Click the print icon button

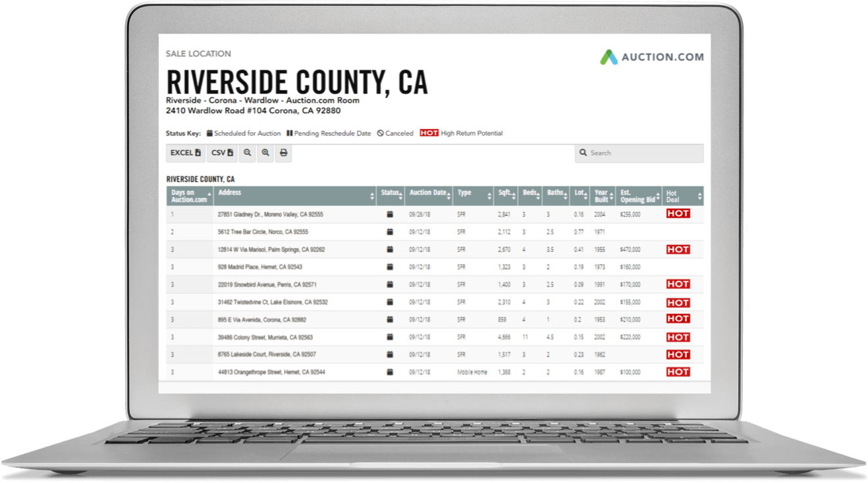283,153
